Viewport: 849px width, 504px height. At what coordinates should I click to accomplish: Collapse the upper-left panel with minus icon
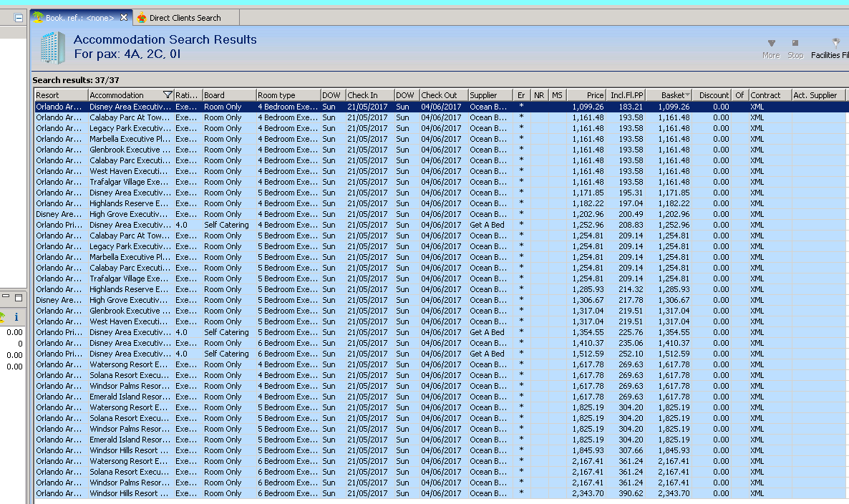19,18
